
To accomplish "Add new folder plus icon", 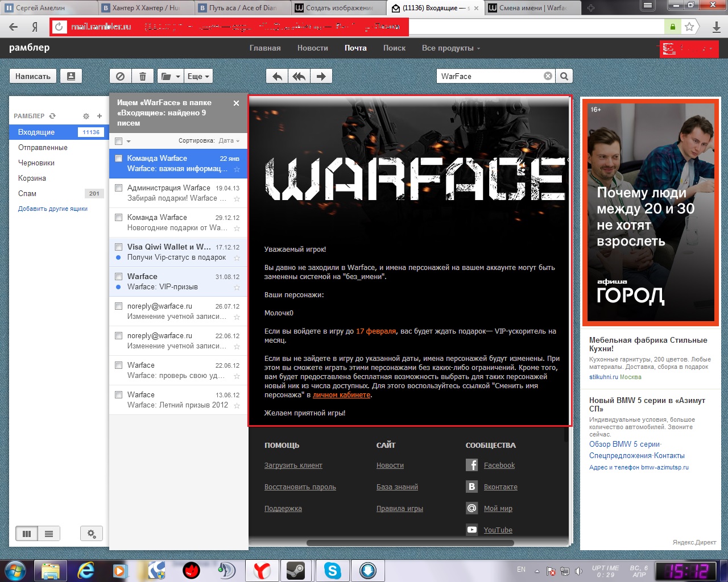I will [x=100, y=116].
